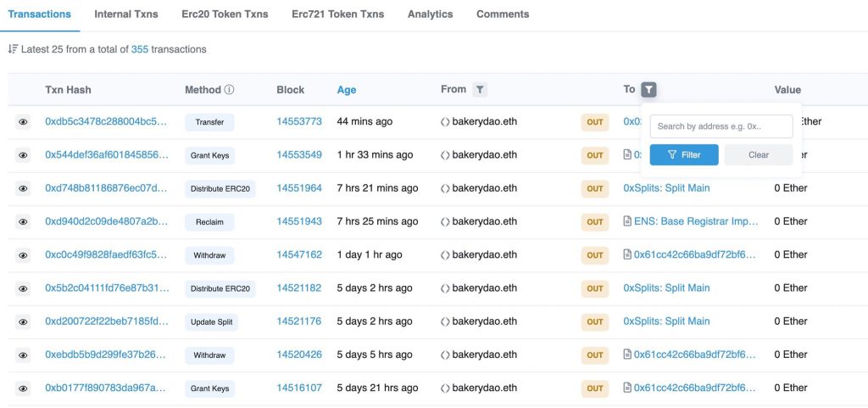Click sort icon beside 'Latest 25'
The width and height of the screenshot is (868, 408).
pyautogui.click(x=14, y=49)
